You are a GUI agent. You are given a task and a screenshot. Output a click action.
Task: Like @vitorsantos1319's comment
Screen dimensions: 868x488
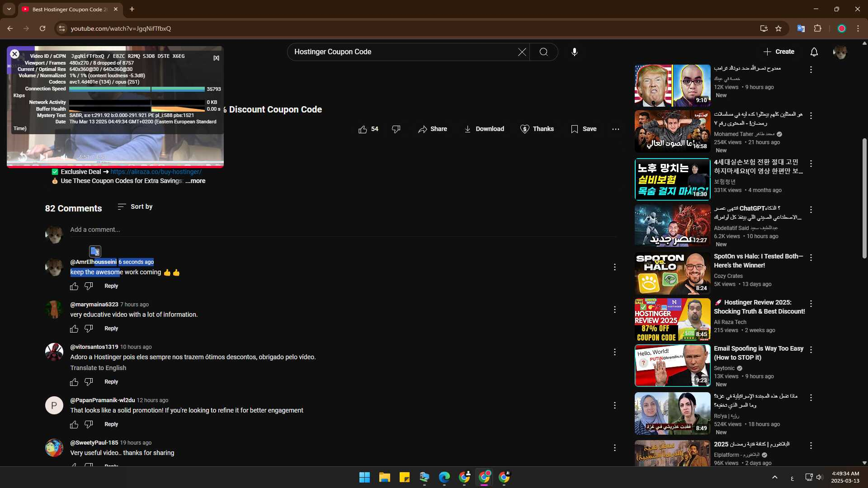74,382
